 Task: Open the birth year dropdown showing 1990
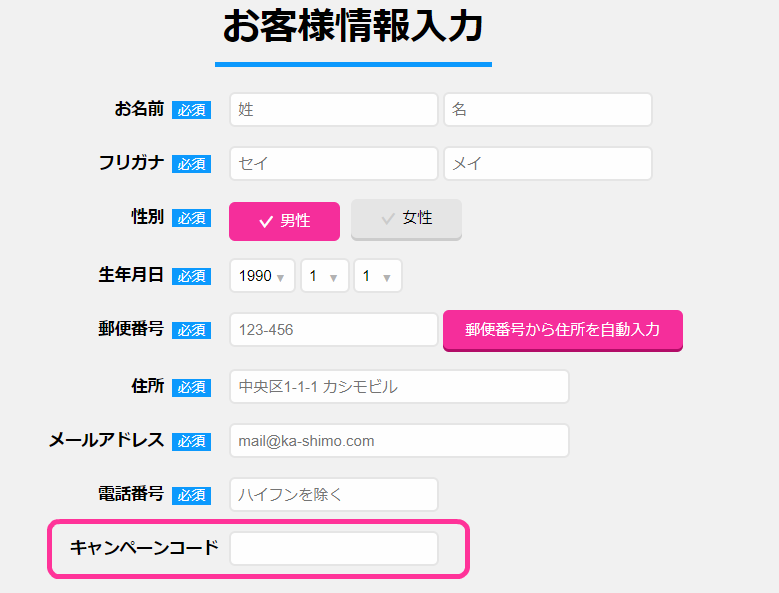(262, 276)
